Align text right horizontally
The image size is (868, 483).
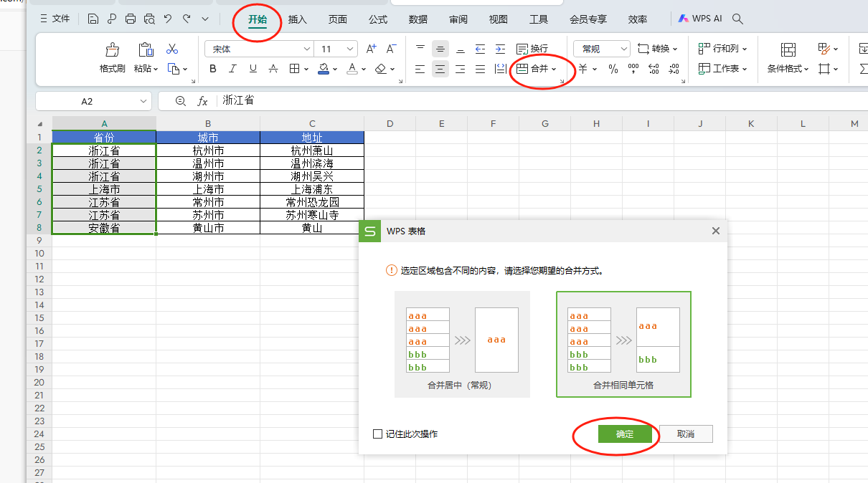[461, 69]
